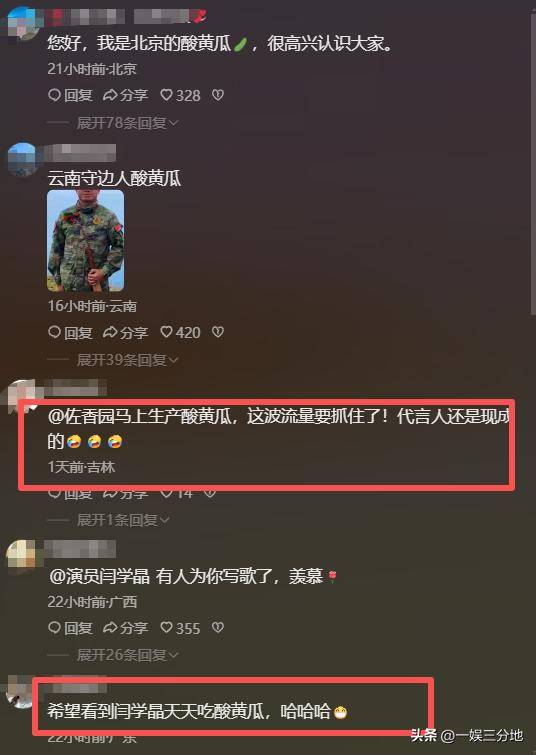Expand the 78 replies under the Beijing comment

point(128,123)
